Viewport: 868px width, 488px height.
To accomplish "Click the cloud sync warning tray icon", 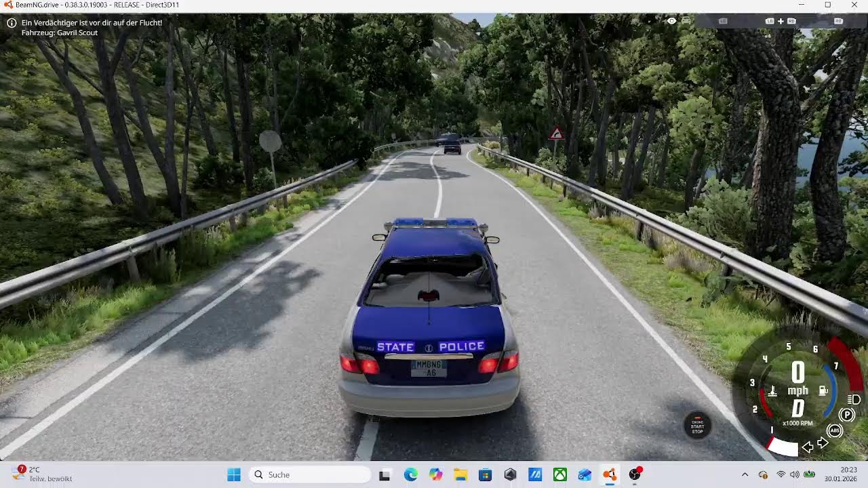I will coord(763,474).
